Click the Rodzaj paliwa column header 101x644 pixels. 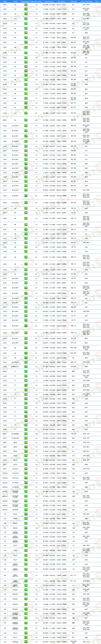(25, 1)
